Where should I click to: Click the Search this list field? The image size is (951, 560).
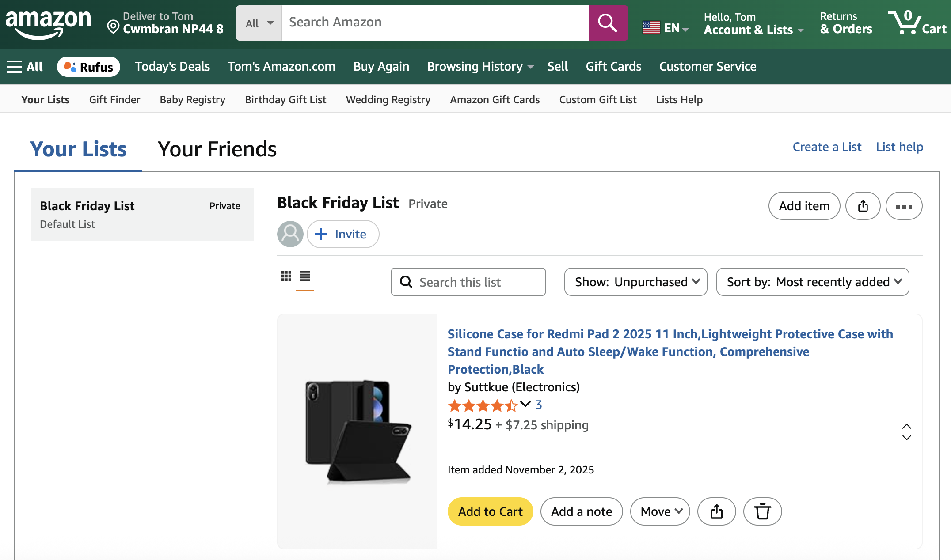[468, 282]
